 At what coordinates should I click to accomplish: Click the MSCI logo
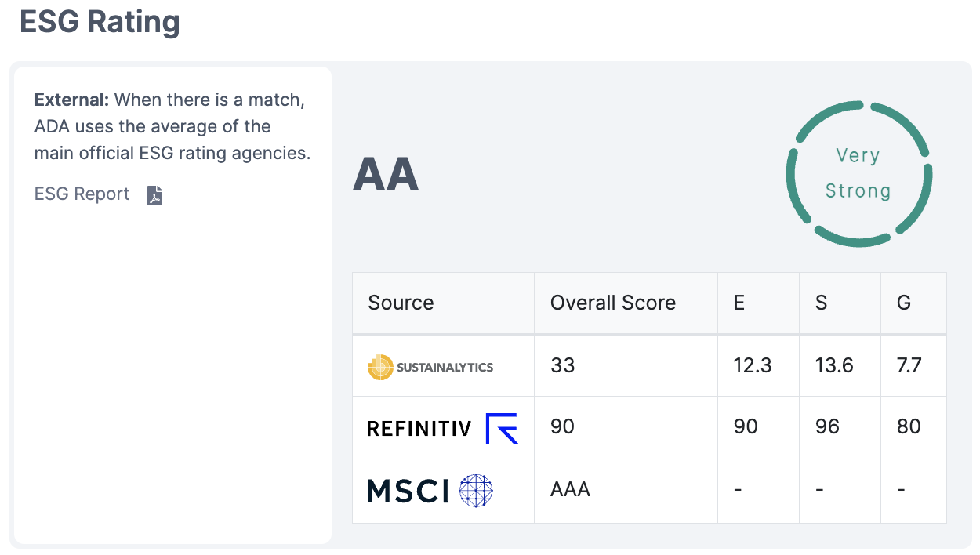[x=430, y=491]
